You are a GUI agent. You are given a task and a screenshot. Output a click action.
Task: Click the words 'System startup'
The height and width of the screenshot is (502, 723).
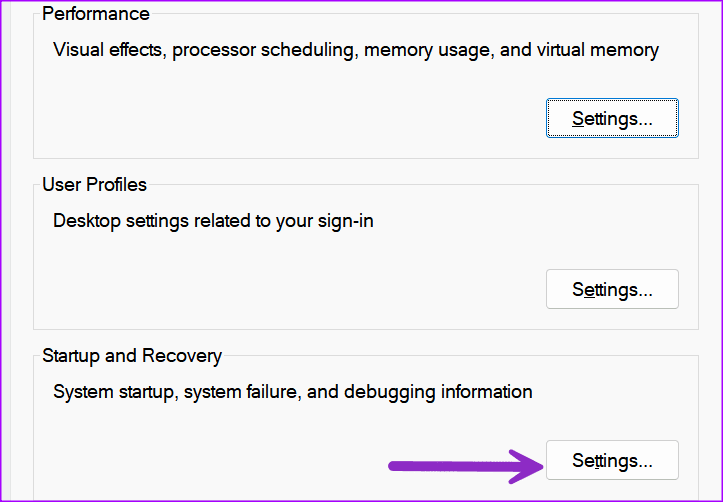point(113,392)
